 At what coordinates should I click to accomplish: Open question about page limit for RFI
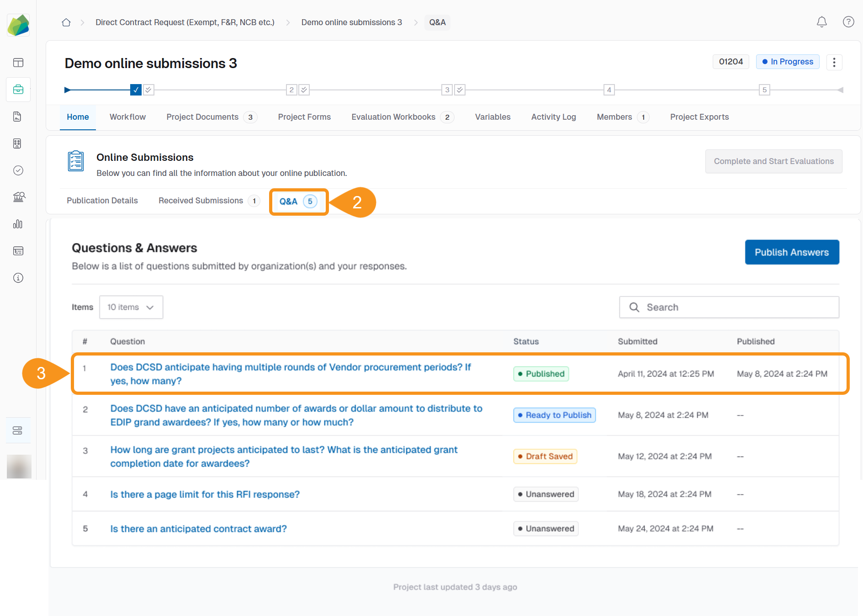(x=205, y=494)
